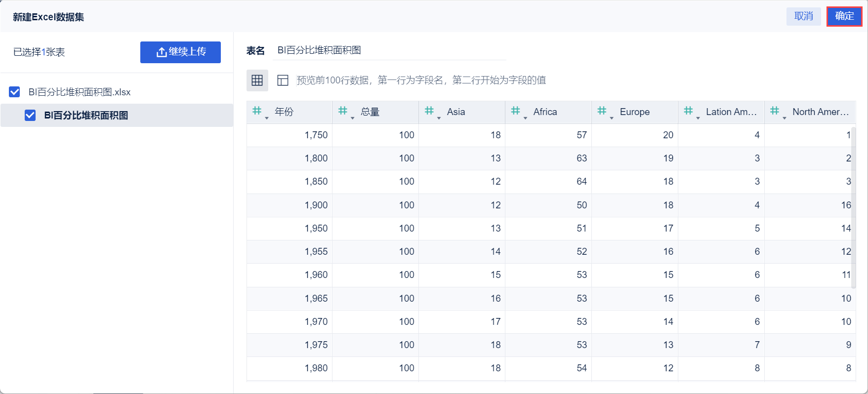The width and height of the screenshot is (868, 394).
Task: Open type dropdown arrow for Europe field
Action: (612, 118)
